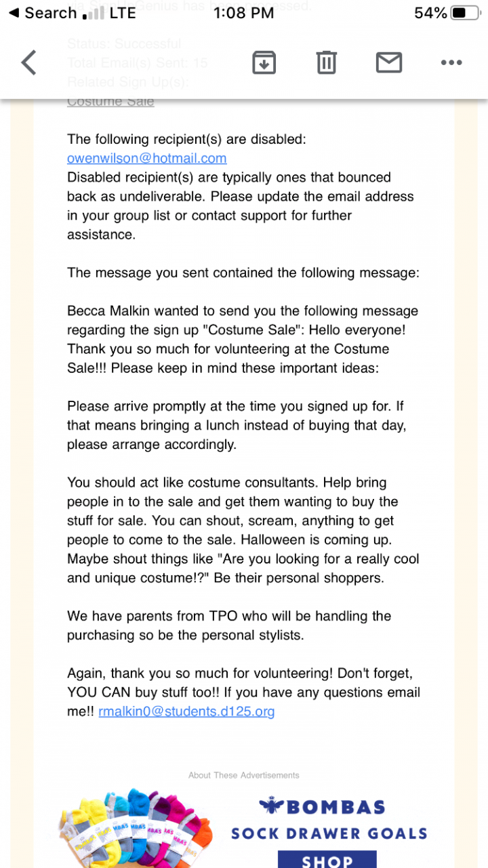Click "About These Advertisements" text
488x868 pixels.
click(x=244, y=774)
